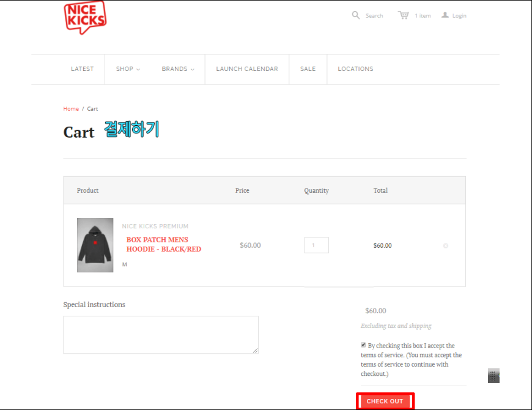Focus the quantity input field
This screenshot has height=410, width=532.
pyautogui.click(x=316, y=245)
